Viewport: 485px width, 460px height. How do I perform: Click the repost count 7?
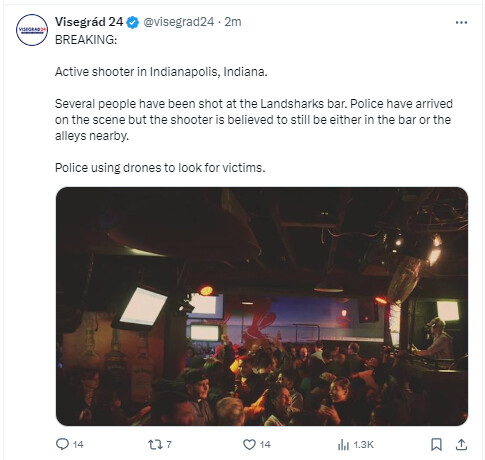click(169, 444)
